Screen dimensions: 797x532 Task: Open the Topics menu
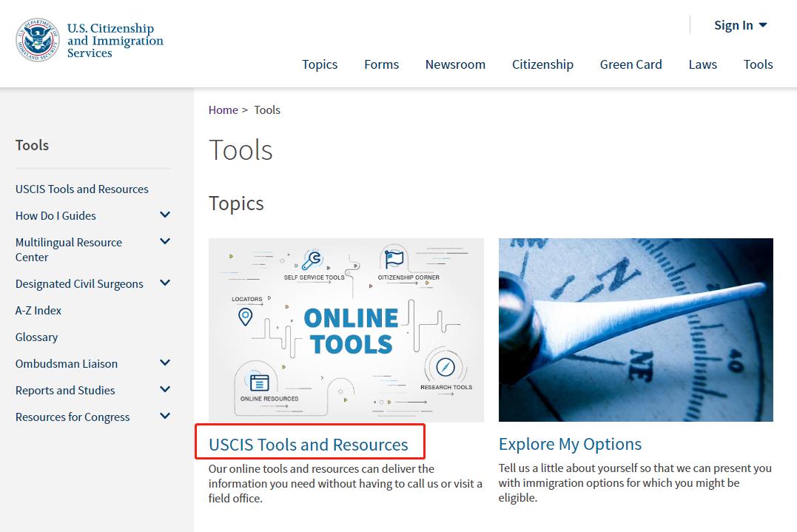[x=320, y=64]
